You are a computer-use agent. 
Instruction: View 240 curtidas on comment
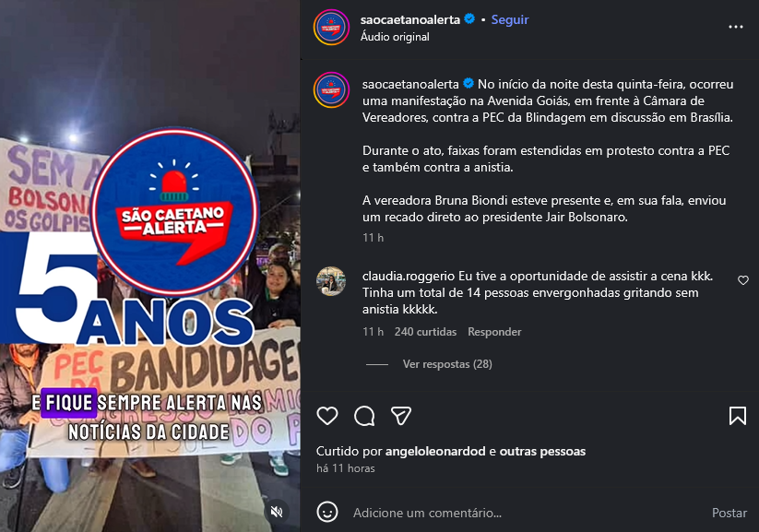point(425,332)
